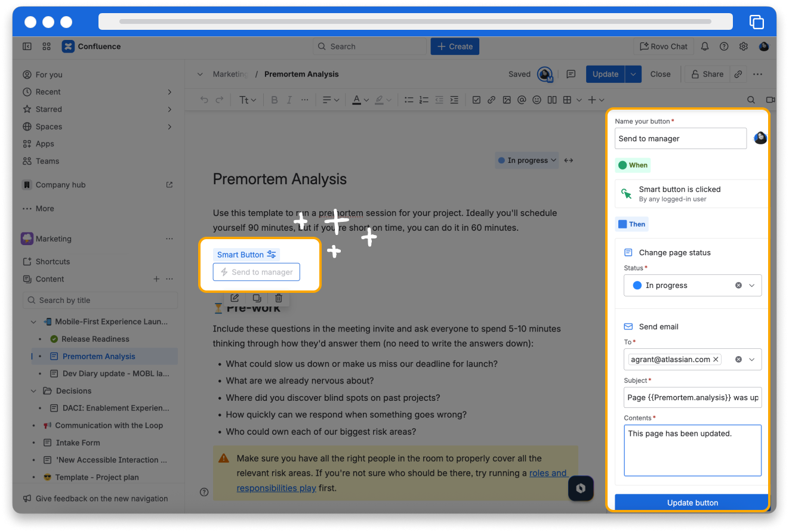Open notifications bell icon

tap(705, 47)
